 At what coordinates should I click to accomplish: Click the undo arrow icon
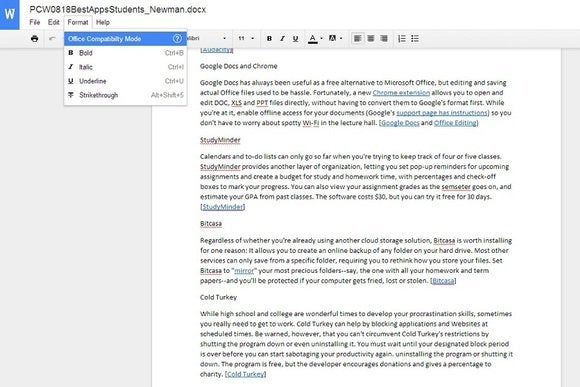point(52,38)
